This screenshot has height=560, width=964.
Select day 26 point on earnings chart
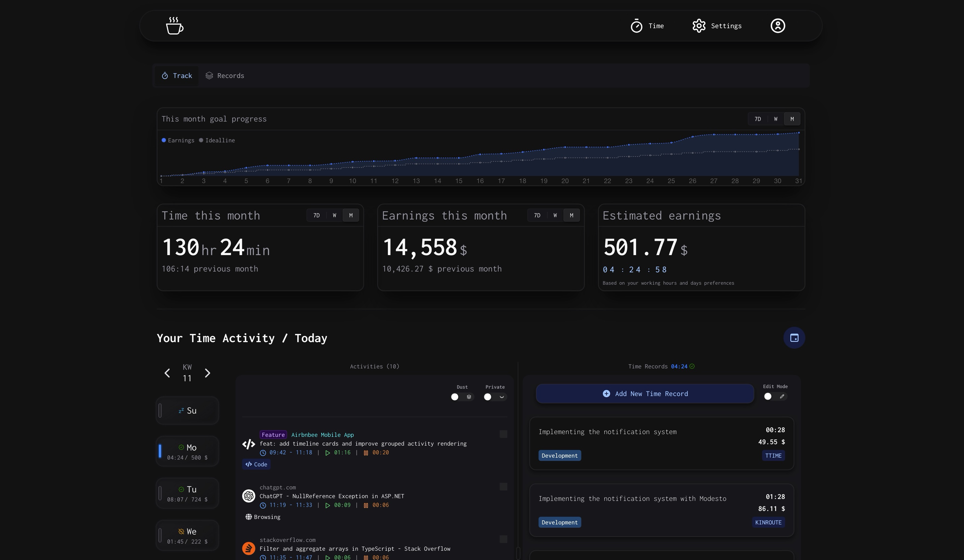click(693, 137)
